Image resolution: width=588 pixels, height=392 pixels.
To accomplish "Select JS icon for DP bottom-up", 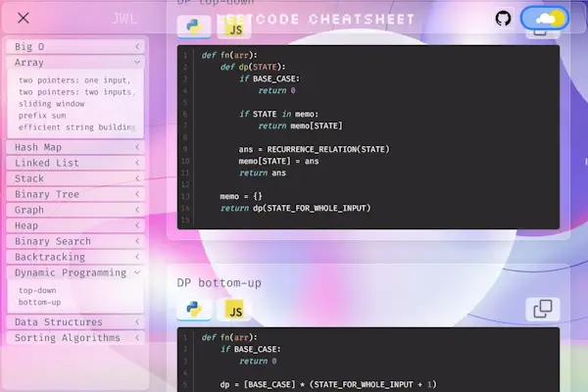I will click(x=234, y=310).
